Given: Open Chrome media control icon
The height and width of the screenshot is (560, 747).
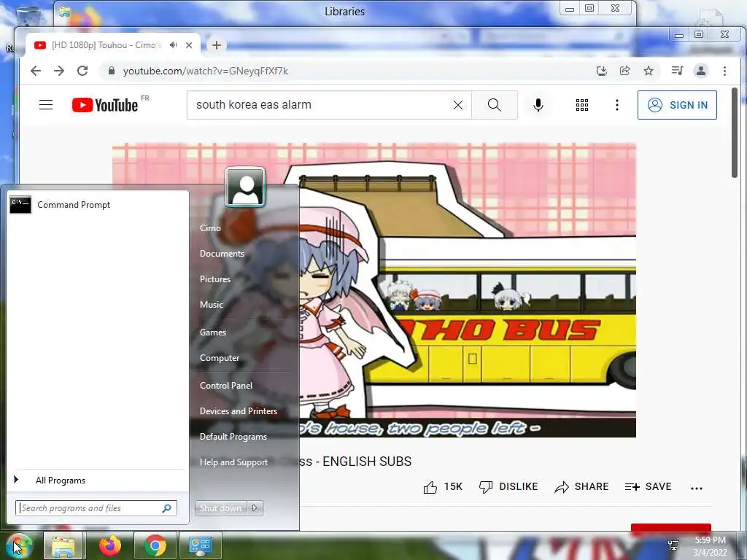Looking at the screenshot, I should (677, 71).
